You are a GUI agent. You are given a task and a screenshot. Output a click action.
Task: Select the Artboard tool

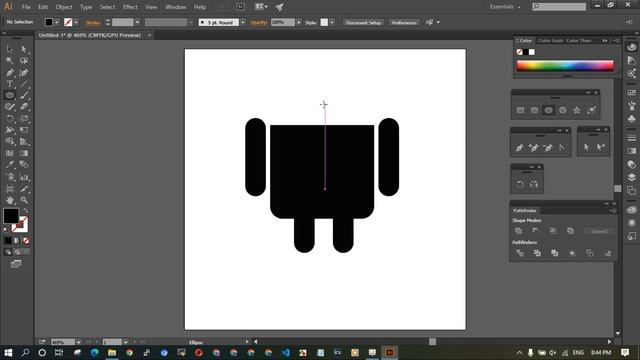click(x=10, y=189)
